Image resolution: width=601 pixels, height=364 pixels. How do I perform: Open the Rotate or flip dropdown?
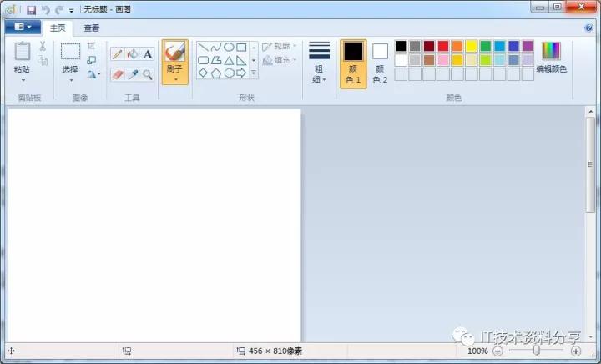pyautogui.click(x=93, y=74)
